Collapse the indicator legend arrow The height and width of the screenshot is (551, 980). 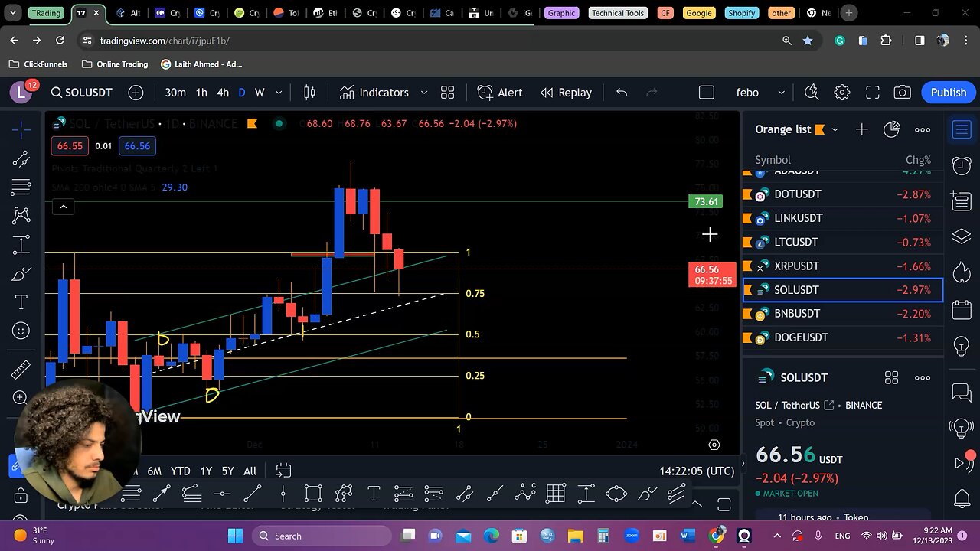coord(63,207)
